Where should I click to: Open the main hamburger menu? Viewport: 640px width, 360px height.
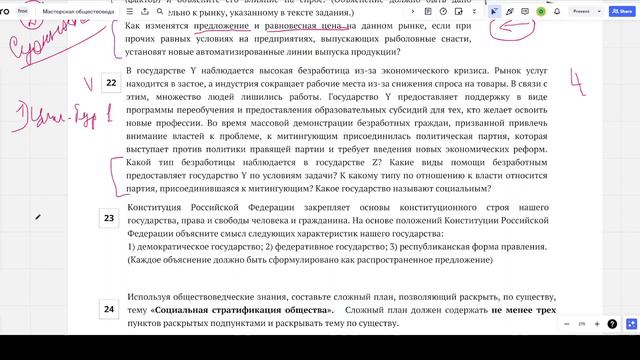coord(129,11)
